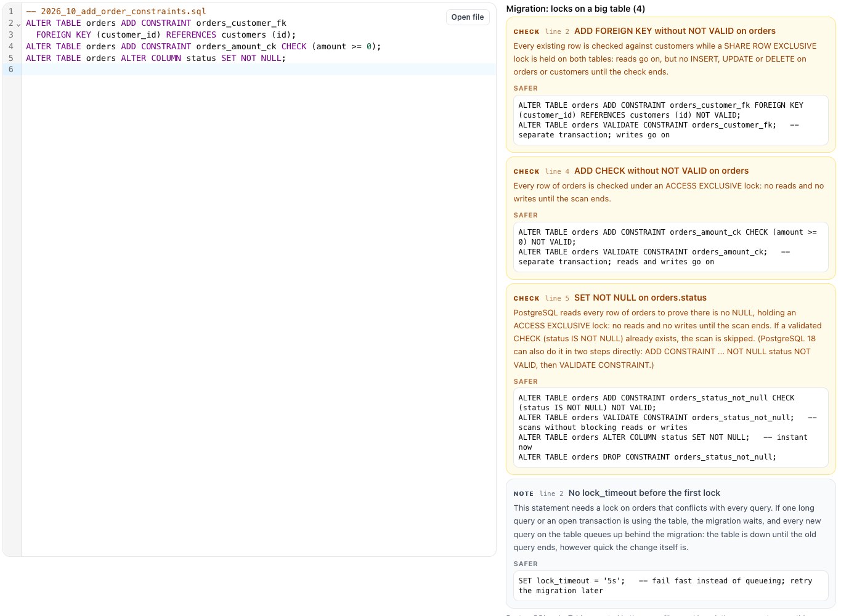
Task: Click 'line 2' label in the lock_timeout note
Action: [x=551, y=493]
